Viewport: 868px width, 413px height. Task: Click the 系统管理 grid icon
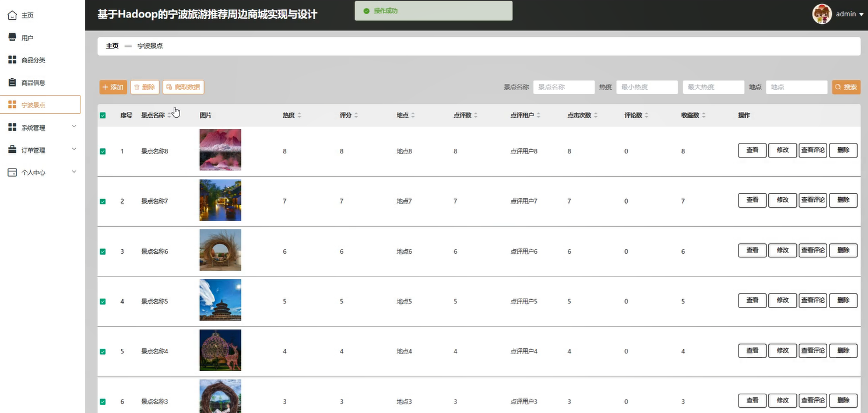pos(12,127)
